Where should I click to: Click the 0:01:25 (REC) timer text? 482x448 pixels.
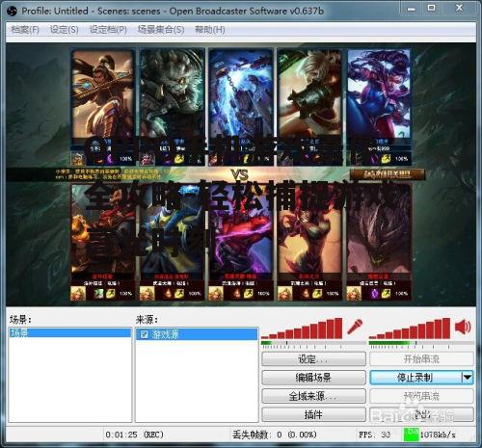134,435
